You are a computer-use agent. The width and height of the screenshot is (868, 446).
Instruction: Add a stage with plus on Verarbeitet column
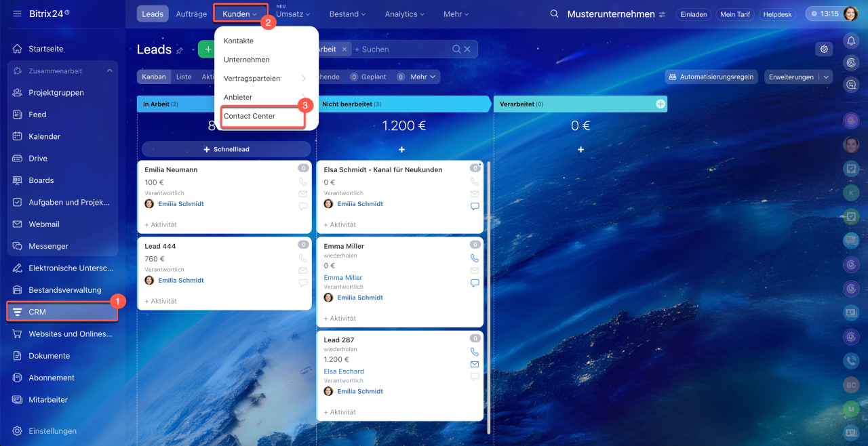[660, 104]
